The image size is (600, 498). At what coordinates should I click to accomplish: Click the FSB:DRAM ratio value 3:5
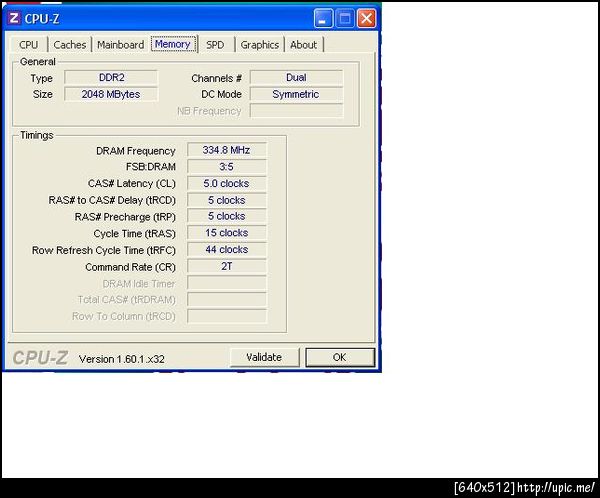click(227, 167)
